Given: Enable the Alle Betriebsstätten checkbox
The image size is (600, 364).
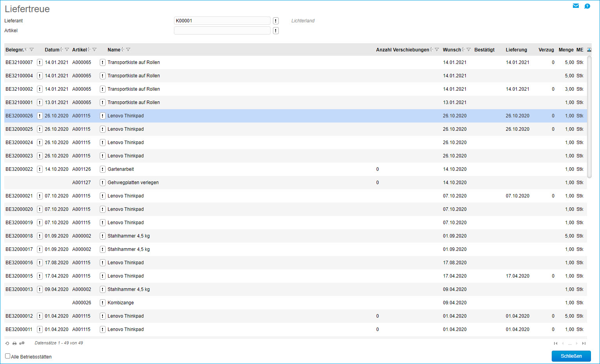Looking at the screenshot, I should [x=7, y=356].
